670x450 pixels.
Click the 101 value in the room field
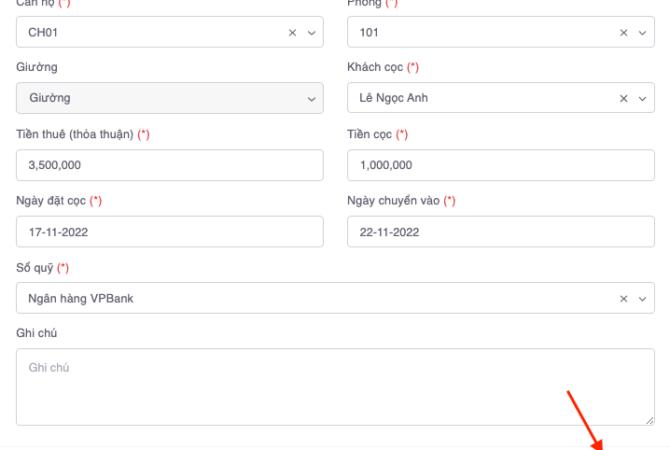click(369, 32)
